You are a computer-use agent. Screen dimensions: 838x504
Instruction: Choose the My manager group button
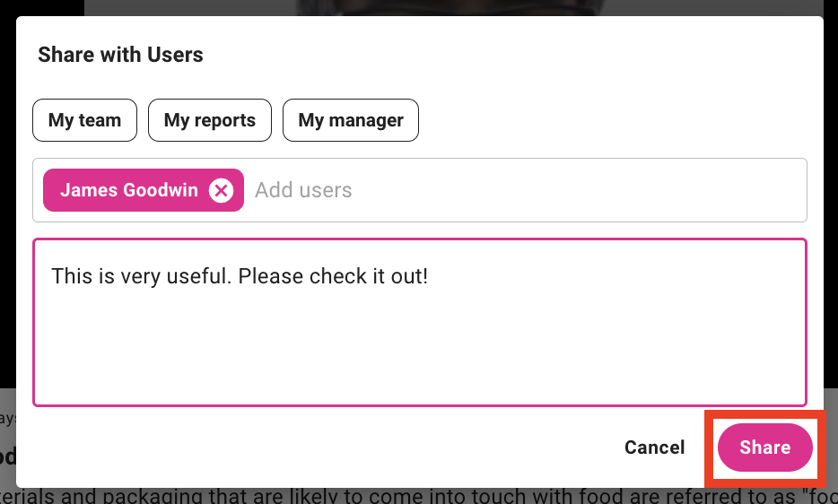tap(351, 120)
